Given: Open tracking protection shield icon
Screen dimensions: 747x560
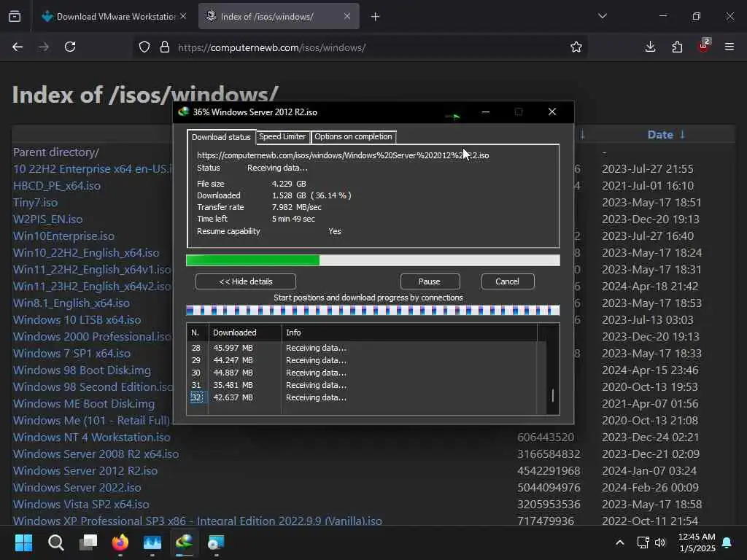Looking at the screenshot, I should point(144,47).
